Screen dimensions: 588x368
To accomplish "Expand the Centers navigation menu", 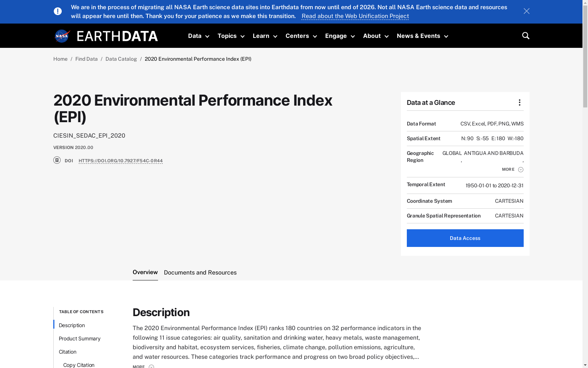I will click(x=301, y=36).
